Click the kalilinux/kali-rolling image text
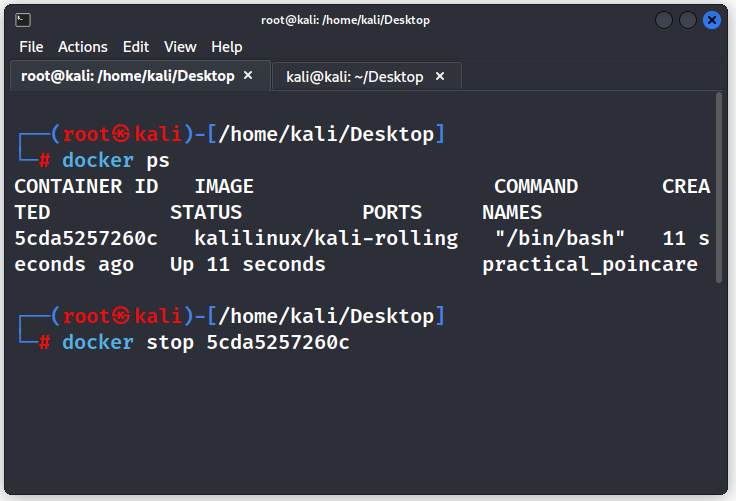 pyautogui.click(x=326, y=239)
